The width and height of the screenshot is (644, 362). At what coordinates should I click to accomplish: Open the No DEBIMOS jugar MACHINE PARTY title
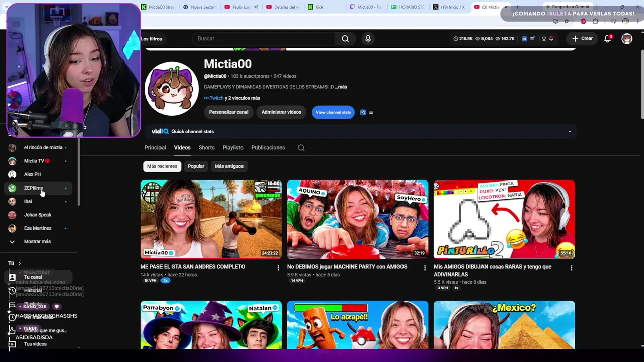click(x=347, y=267)
